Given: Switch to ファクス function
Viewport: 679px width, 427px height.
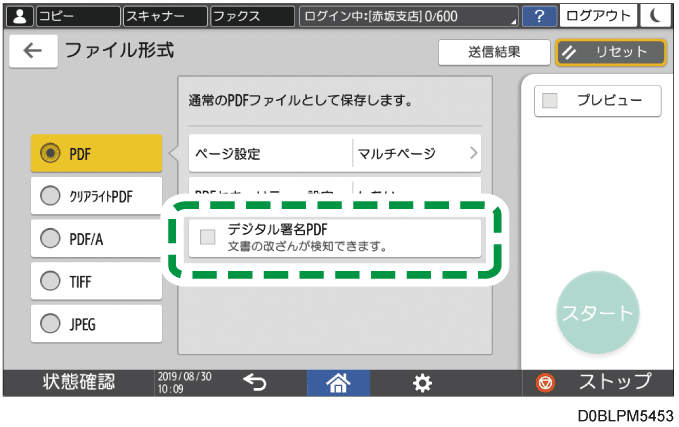Looking at the screenshot, I should click(x=252, y=16).
